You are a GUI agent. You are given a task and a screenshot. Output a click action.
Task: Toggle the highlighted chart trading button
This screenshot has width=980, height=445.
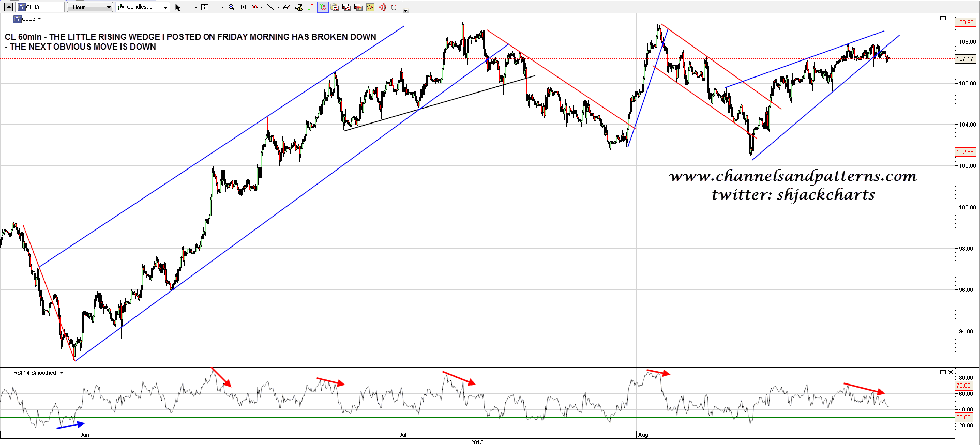(323, 7)
